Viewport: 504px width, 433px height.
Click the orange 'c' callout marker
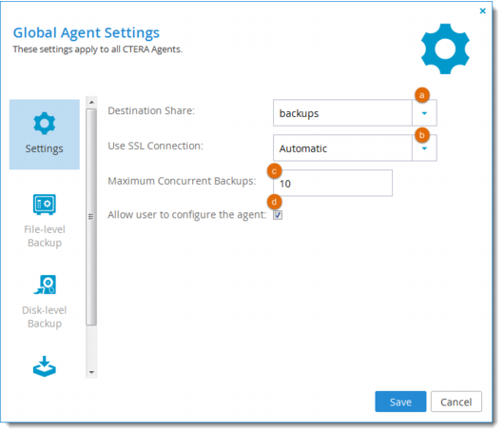pyautogui.click(x=274, y=171)
